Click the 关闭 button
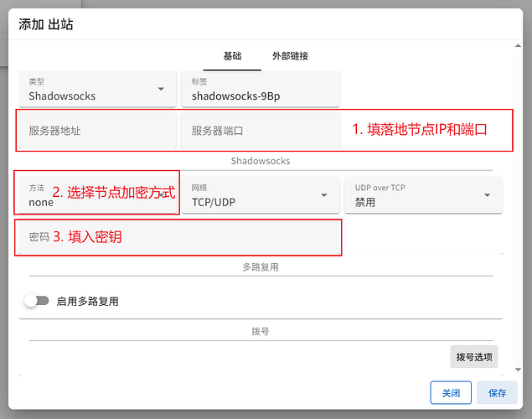The height and width of the screenshot is (419, 532). (451, 392)
